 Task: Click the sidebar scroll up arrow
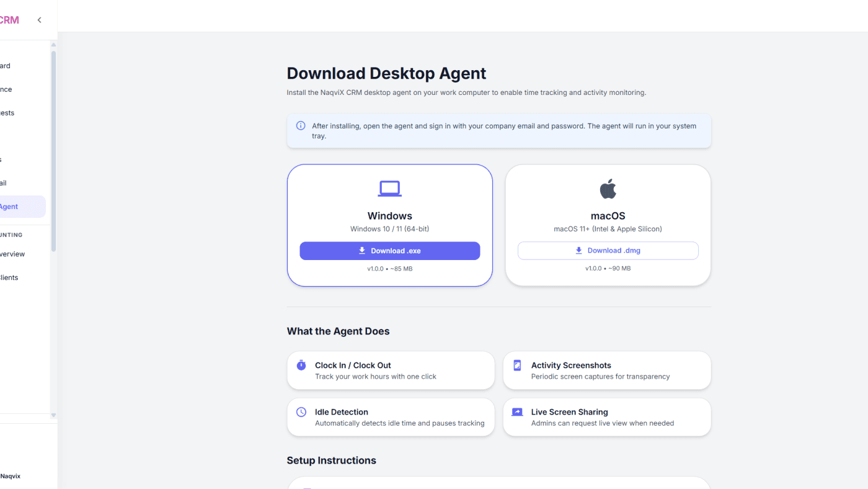[x=53, y=45]
